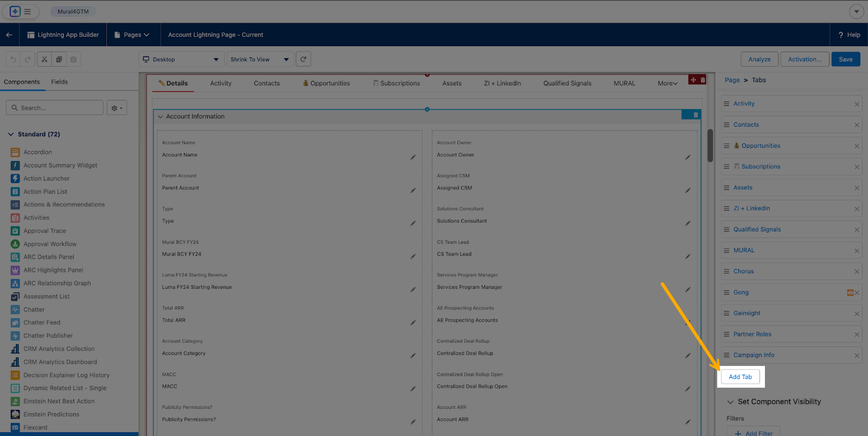Open the Pages dropdown menu

pos(132,35)
